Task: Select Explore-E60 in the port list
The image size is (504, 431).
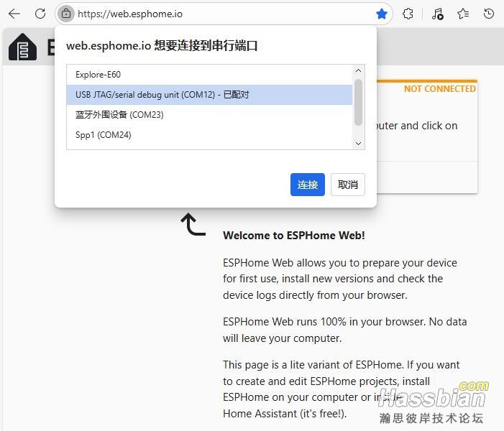Action: point(209,75)
